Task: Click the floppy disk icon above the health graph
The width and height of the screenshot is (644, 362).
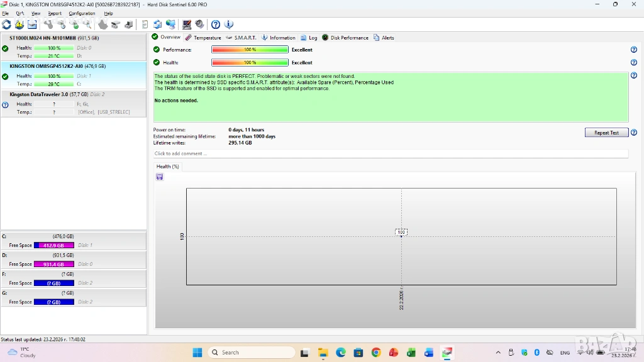Action: (x=160, y=177)
